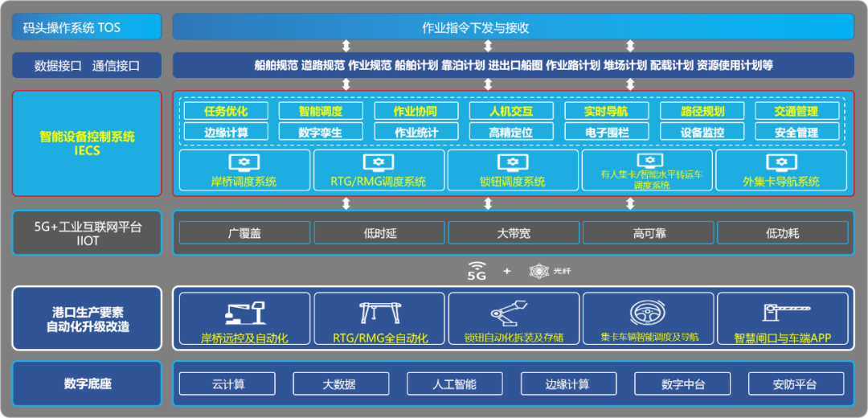This screenshot has height=418, width=868.
Task: Select the 实时导航 box
Action: click(x=607, y=111)
